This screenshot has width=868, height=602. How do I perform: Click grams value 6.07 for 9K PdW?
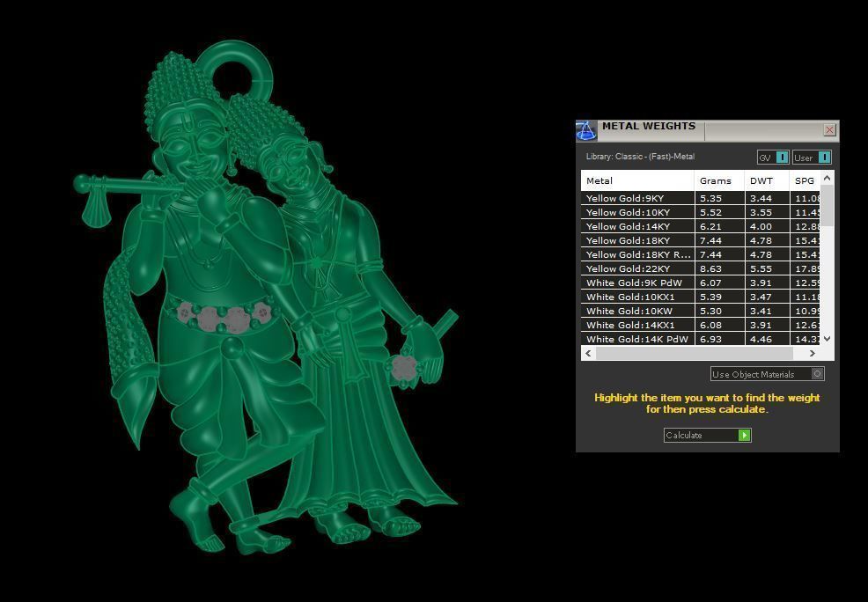pyautogui.click(x=710, y=283)
